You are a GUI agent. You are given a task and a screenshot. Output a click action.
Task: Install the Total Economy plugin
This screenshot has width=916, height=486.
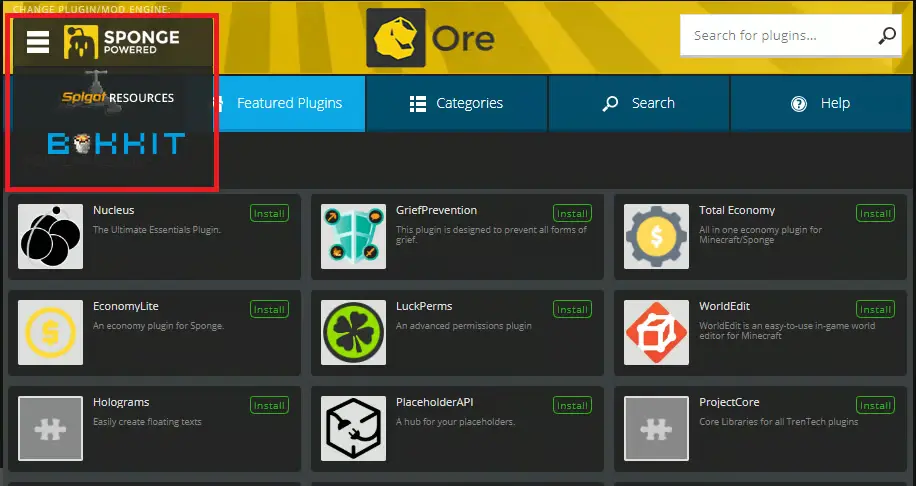point(875,213)
